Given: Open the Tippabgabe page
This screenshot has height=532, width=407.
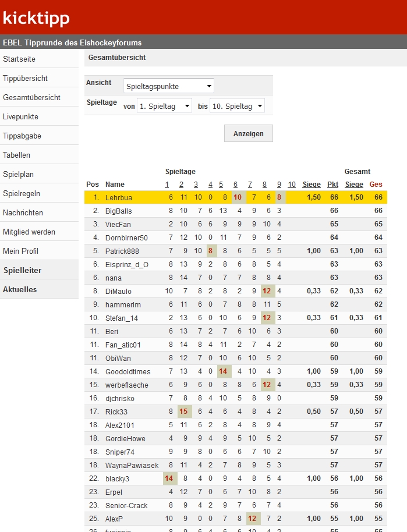Looking at the screenshot, I should (22, 136).
